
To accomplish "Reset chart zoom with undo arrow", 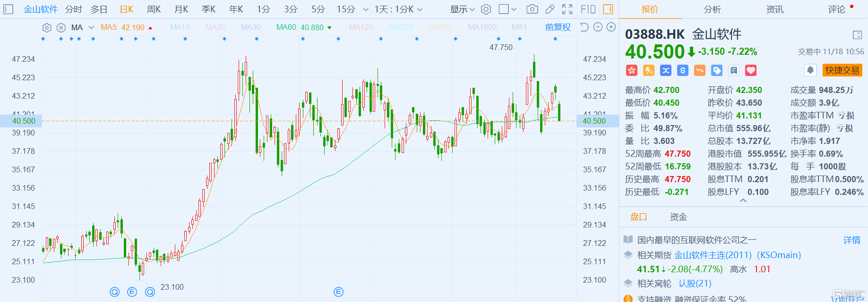I will pyautogui.click(x=584, y=27).
